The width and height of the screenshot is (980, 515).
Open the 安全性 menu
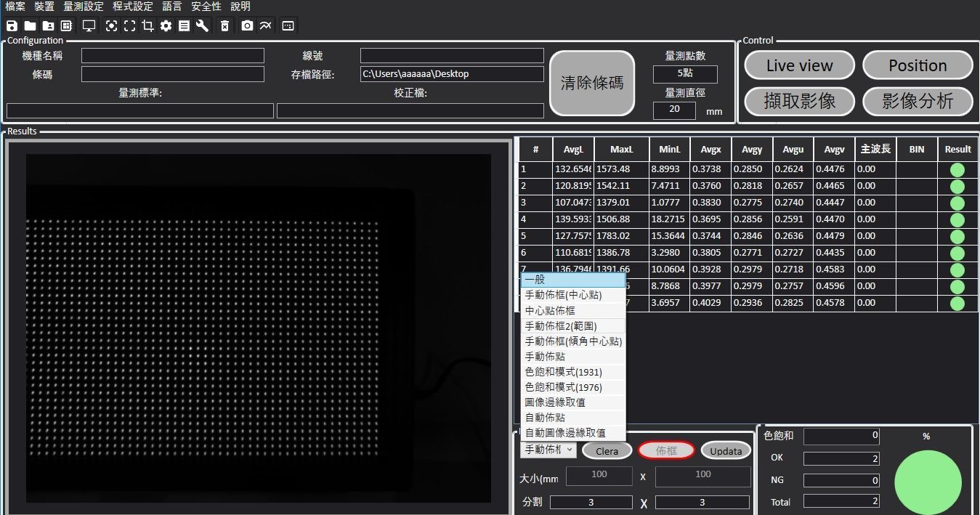[206, 7]
